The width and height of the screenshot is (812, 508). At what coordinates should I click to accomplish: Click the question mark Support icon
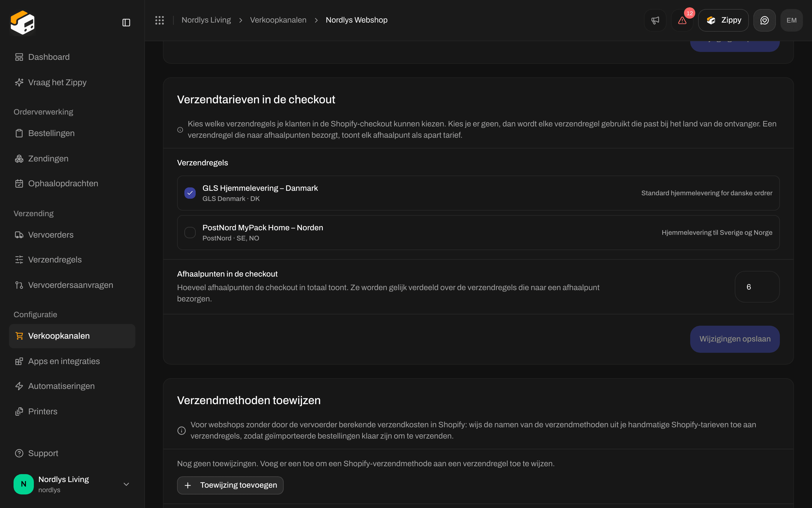tap(19, 453)
